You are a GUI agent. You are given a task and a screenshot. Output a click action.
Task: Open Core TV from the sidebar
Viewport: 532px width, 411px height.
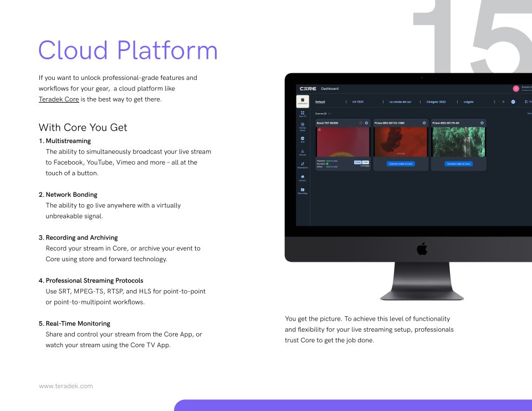click(303, 114)
